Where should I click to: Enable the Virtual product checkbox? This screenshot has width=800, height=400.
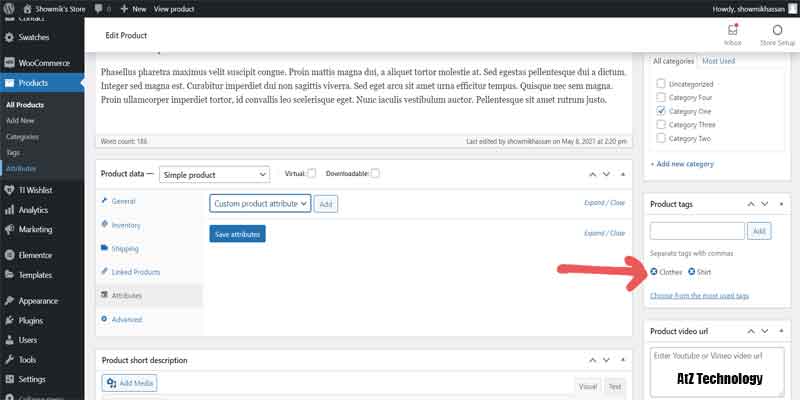tap(312, 174)
